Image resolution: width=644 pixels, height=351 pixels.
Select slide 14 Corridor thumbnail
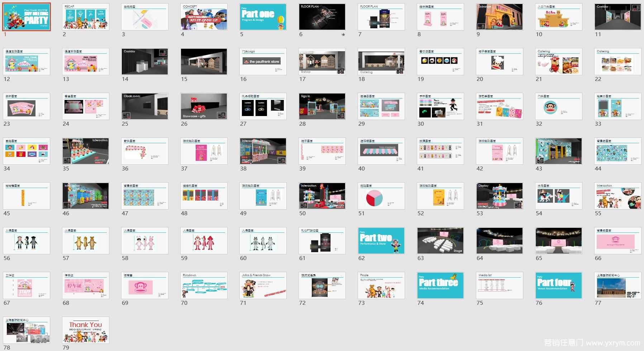(145, 62)
